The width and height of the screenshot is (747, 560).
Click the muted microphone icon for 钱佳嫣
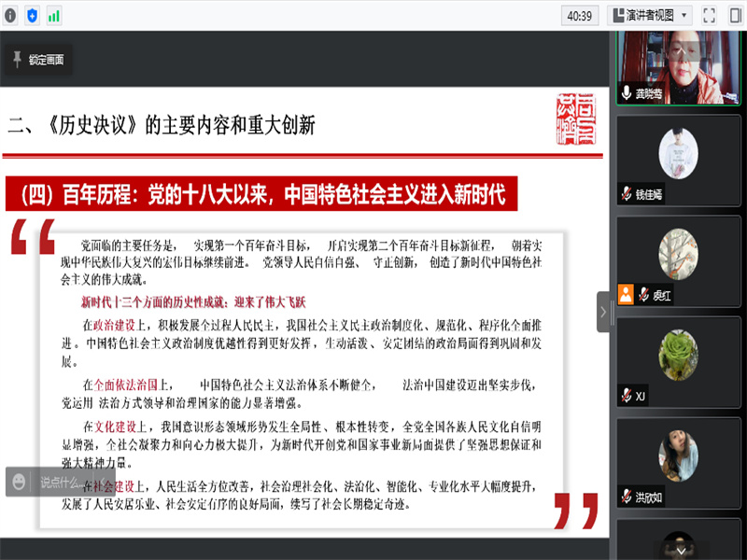[627, 194]
